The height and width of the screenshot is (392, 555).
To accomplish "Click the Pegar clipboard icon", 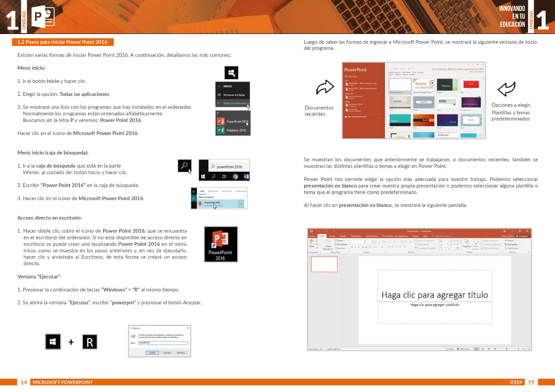I will tap(311, 242).
